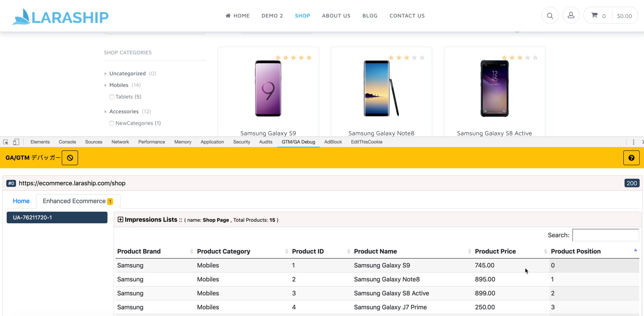Switch to the Application DevTools tab
The image size is (644, 316).
point(212,142)
